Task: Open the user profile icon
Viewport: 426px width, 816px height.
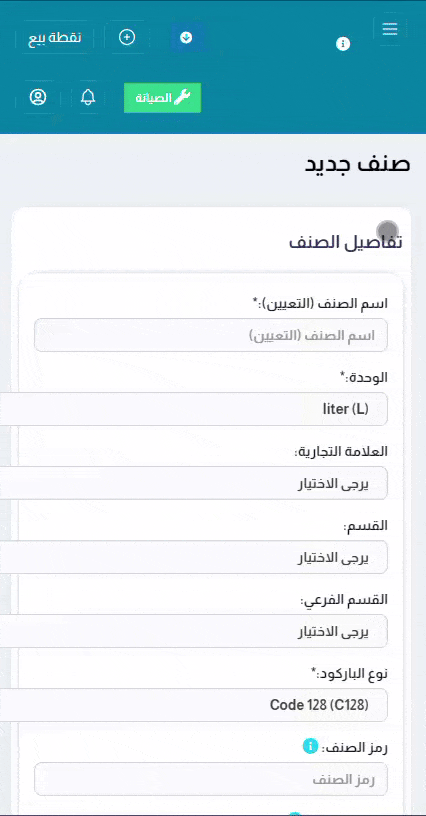Action: (x=38, y=97)
